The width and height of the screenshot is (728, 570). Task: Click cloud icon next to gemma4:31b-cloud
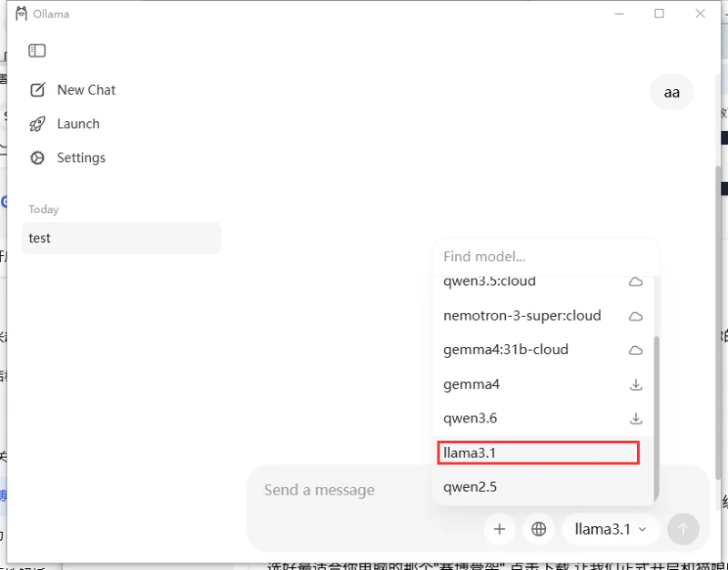(x=635, y=351)
